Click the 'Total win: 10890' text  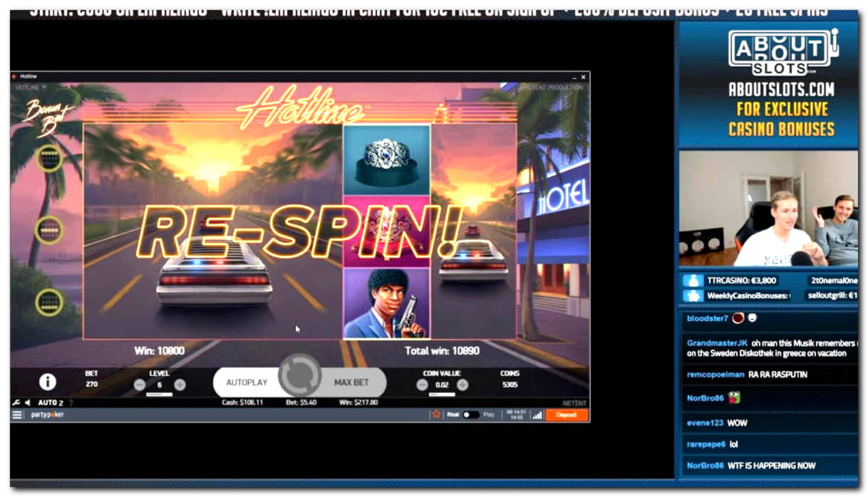point(442,350)
